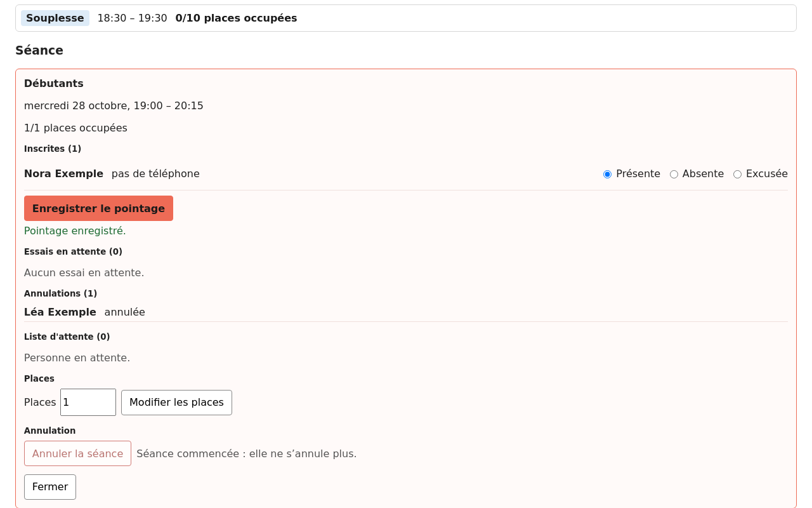Open the Souplesse 18:30 – 19:30 session row
The height and width of the screenshot is (508, 812).
[406, 18]
